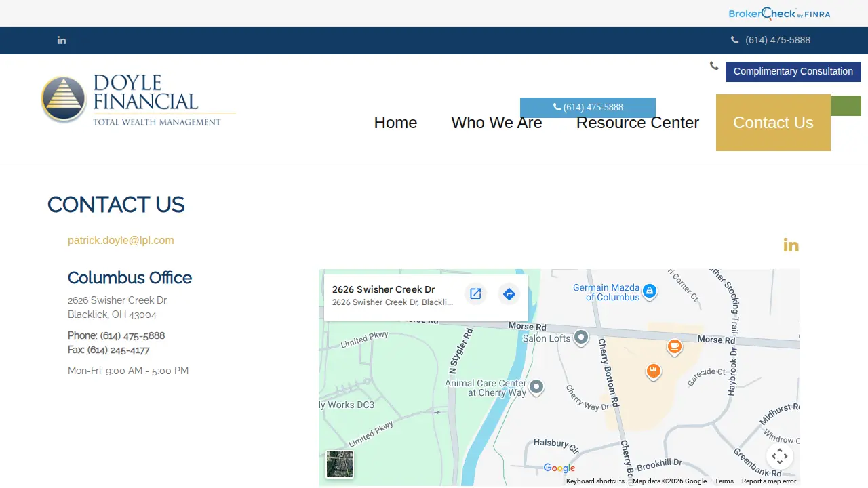Click the LinkedIn icon in top blue bar

[x=62, y=40]
